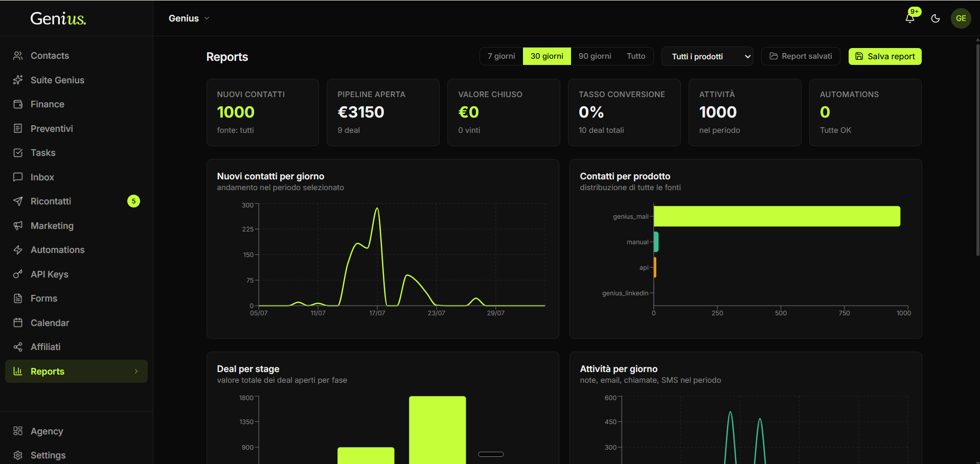Click the Forms file icon
The image size is (980, 464).
pos(18,298)
